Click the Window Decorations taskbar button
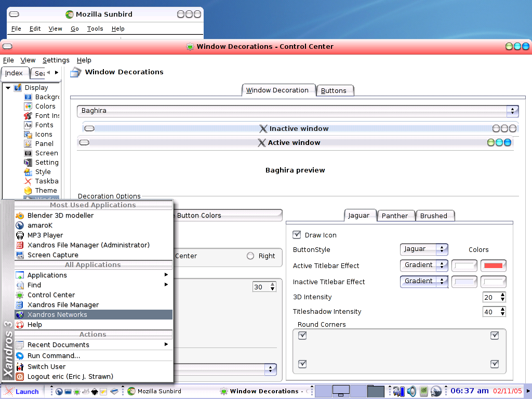This screenshot has width=532, height=399. (265, 391)
